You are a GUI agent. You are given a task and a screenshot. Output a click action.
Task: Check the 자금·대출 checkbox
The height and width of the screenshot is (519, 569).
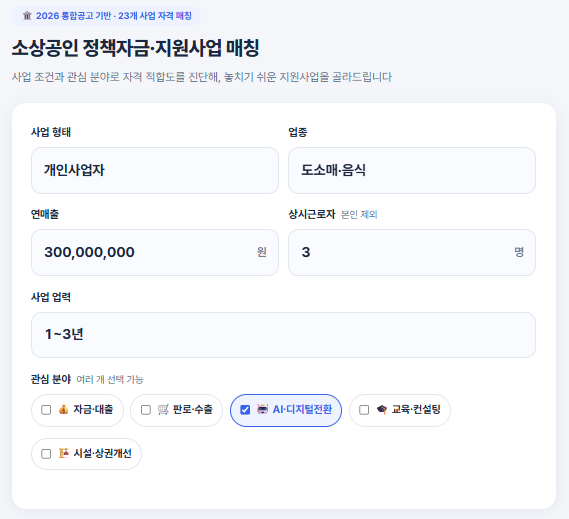click(x=46, y=410)
